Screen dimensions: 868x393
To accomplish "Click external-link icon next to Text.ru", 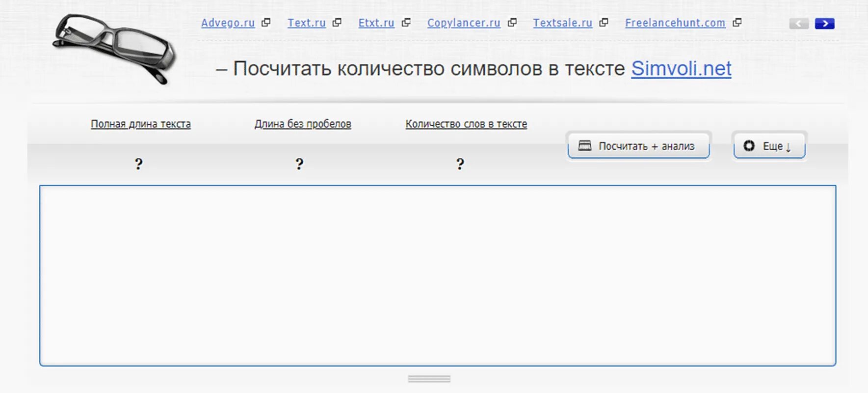I will tap(337, 23).
